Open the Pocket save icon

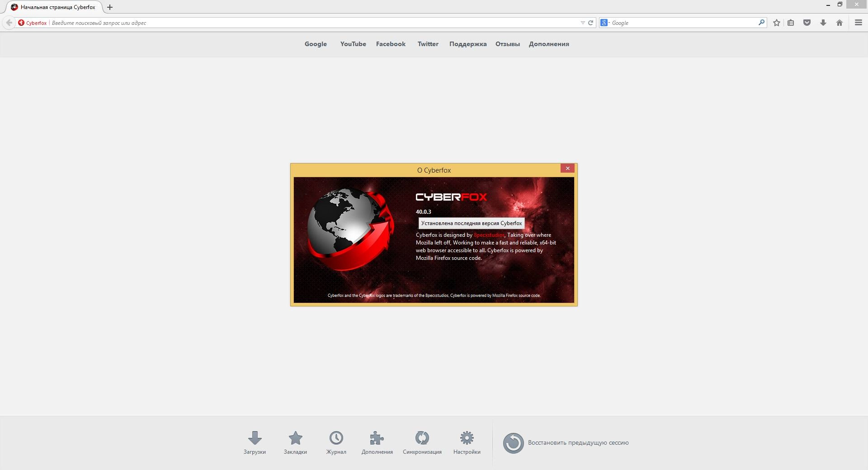coord(807,23)
